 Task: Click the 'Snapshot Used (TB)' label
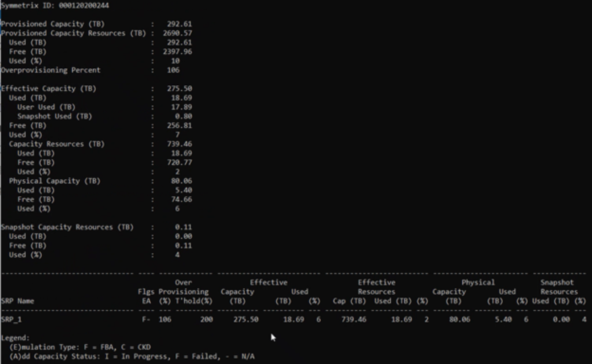coord(54,116)
